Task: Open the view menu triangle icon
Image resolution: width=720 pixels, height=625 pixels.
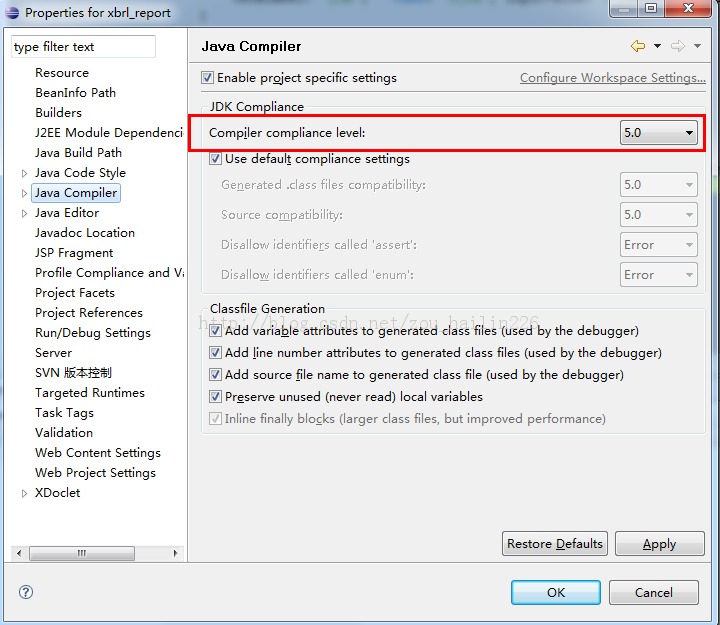Action: coord(698,46)
